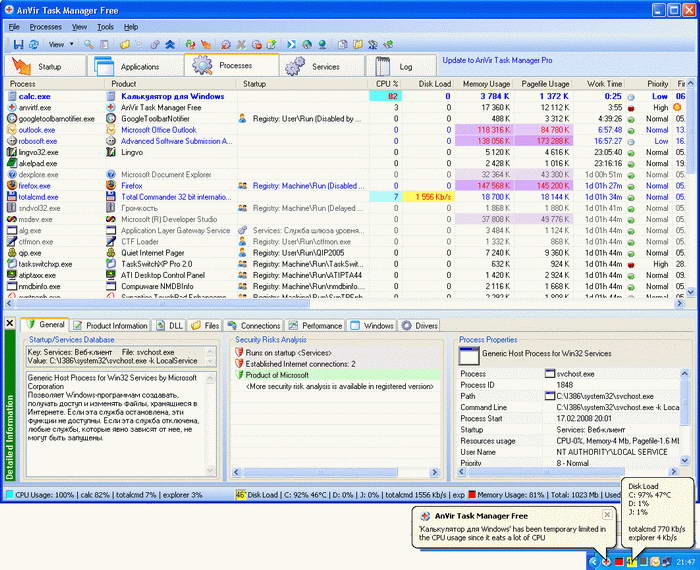Click the magnifier search icon in toolbar
The image size is (700, 570).
click(89, 45)
